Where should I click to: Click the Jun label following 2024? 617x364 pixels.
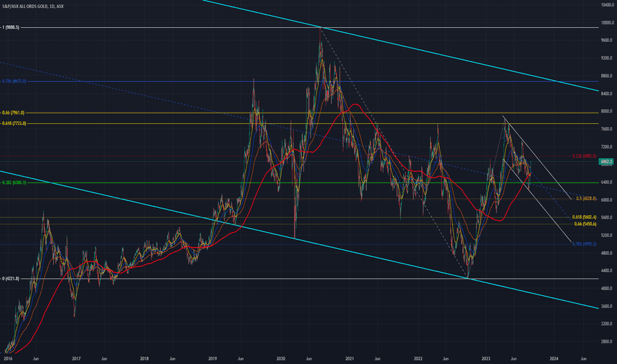click(583, 359)
